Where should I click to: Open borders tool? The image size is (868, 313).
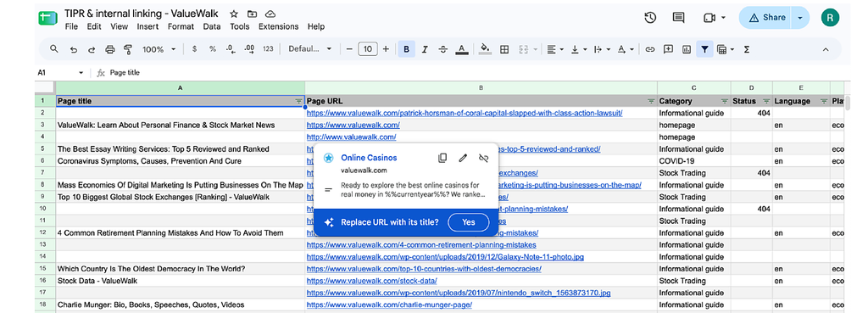(504, 49)
